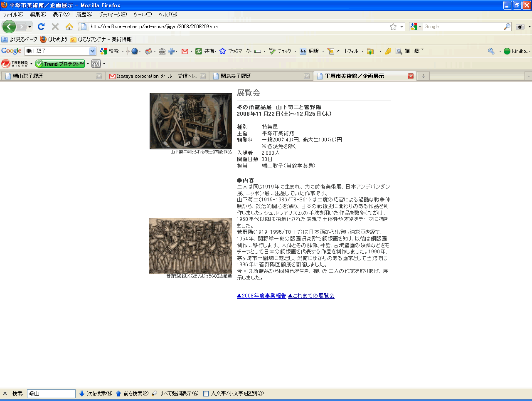Toggle 大文字/小文字を区別 case-sensitive checkbox
The image size is (532, 401).
pos(206,394)
